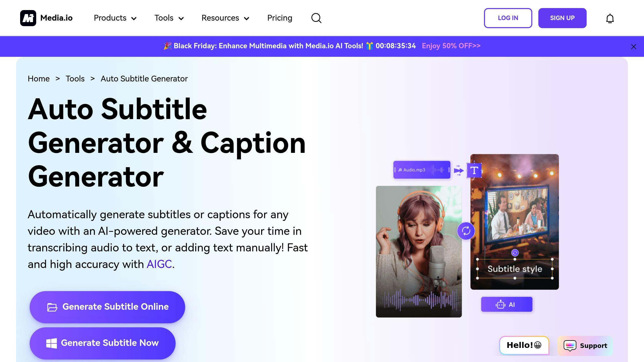
Task: Click the purple refresh circle icon
Action: tap(466, 231)
